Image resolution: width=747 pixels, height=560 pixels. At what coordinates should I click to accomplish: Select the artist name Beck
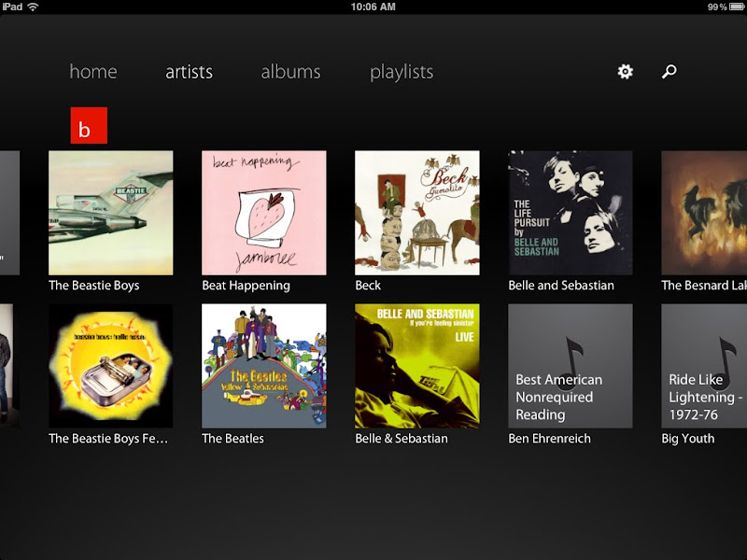click(x=368, y=286)
